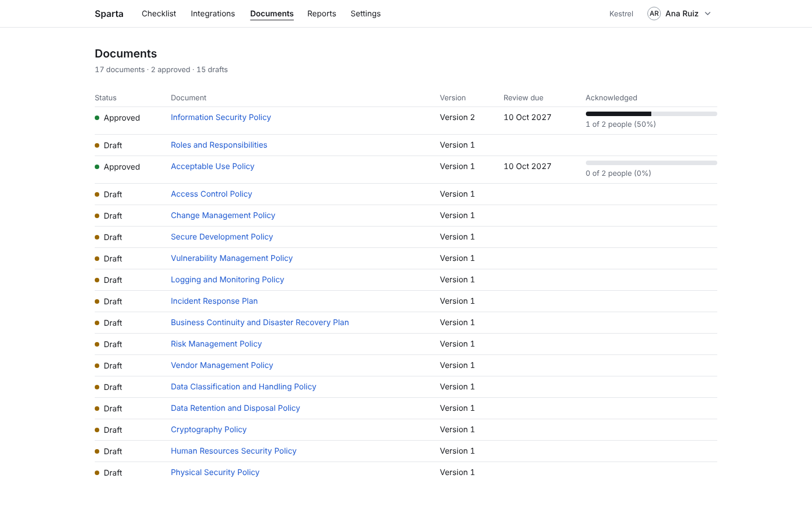Open the Settings tab
Image resolution: width=812 pixels, height=519 pixels.
coord(365,14)
